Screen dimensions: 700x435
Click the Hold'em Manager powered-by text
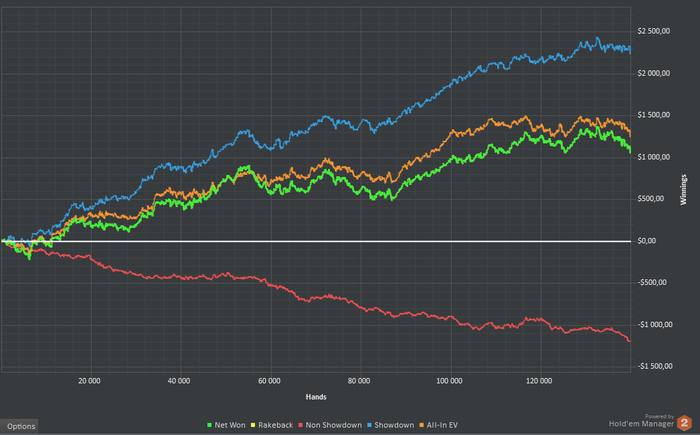642,423
